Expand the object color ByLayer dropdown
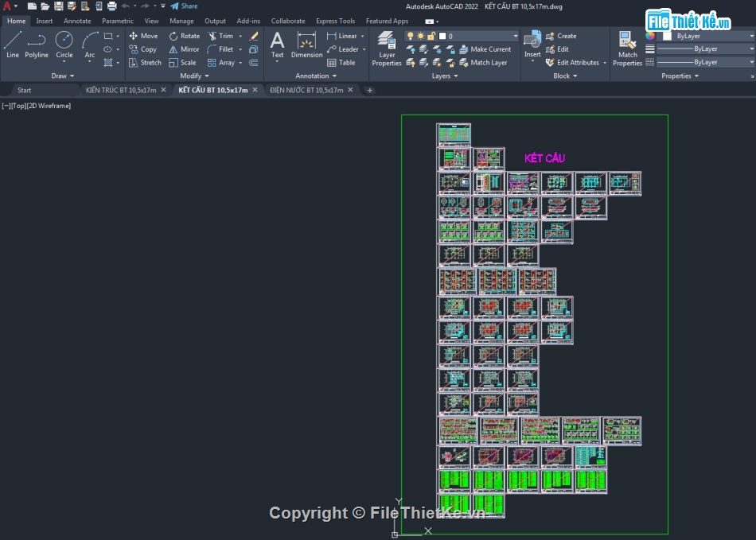 pyautogui.click(x=751, y=36)
